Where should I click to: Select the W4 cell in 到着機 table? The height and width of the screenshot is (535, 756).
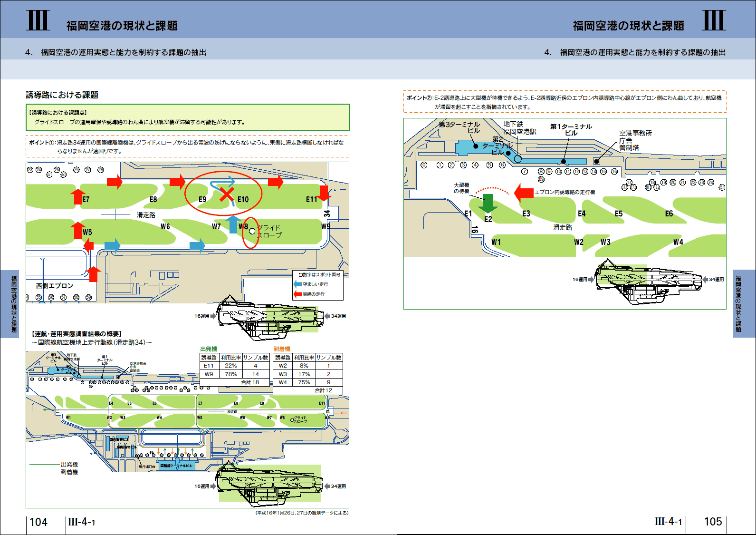pyautogui.click(x=283, y=382)
